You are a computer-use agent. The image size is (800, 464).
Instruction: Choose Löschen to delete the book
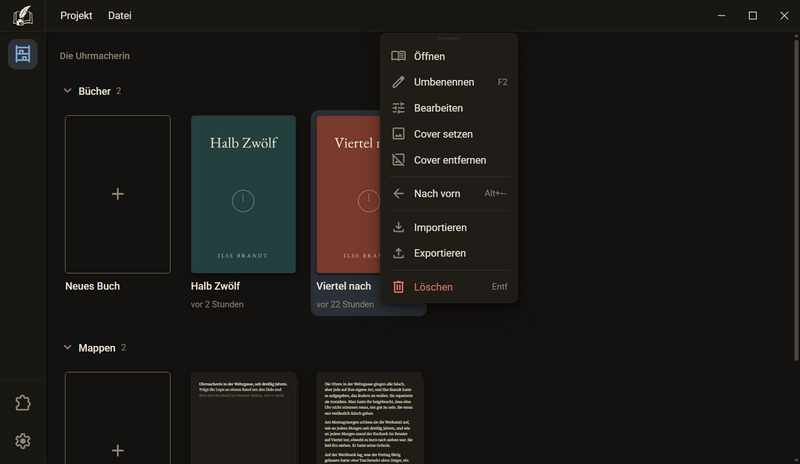449,287
